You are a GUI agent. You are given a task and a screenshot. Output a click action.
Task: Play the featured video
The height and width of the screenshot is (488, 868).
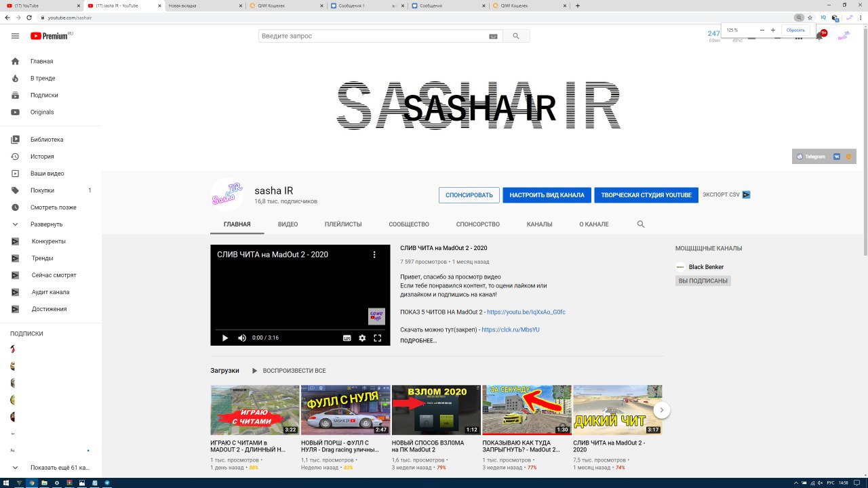225,338
